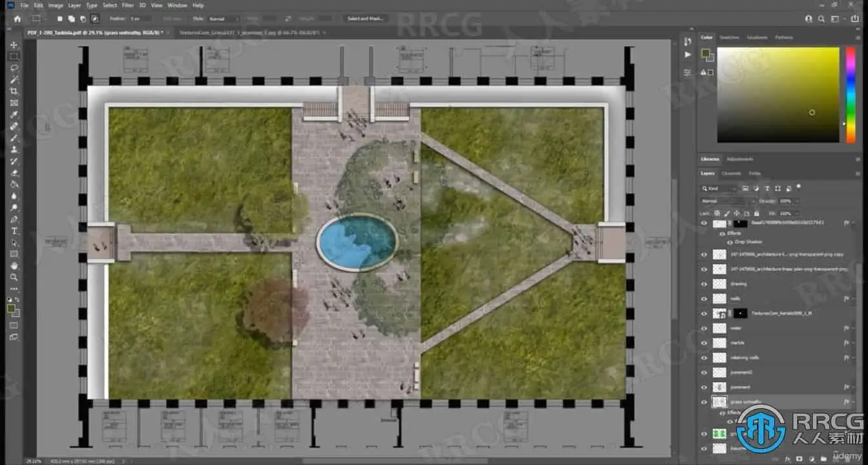Select the Hand tool

14,266
